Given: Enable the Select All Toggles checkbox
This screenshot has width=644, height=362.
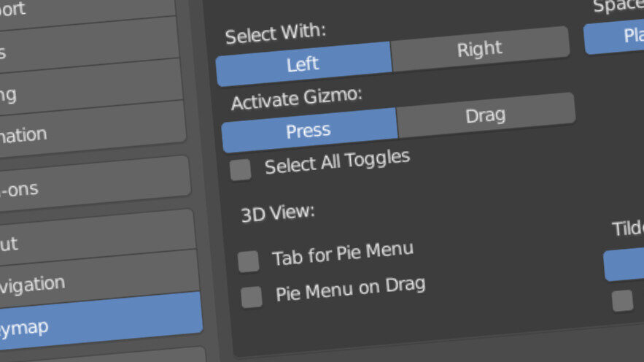Looking at the screenshot, I should click(241, 170).
